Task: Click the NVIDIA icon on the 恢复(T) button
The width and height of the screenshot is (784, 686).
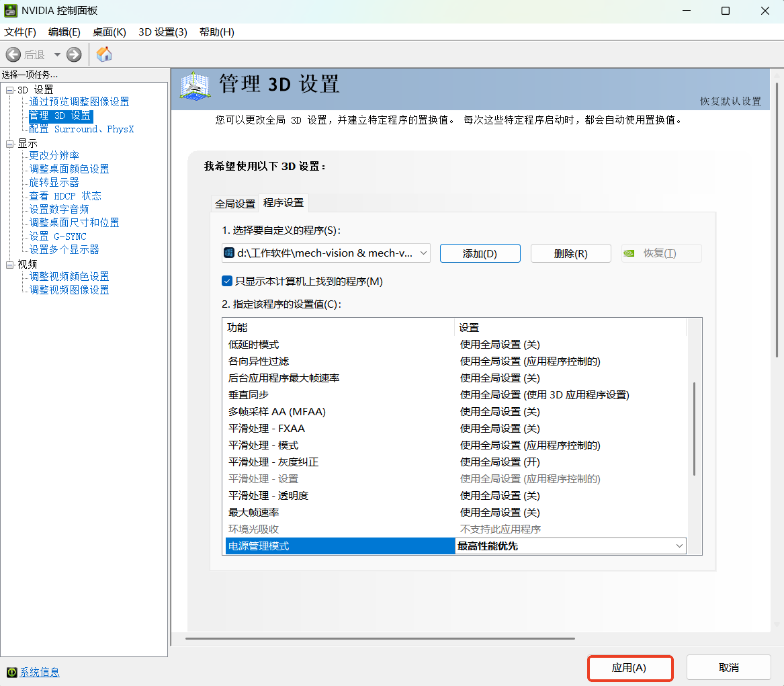Action: [629, 253]
